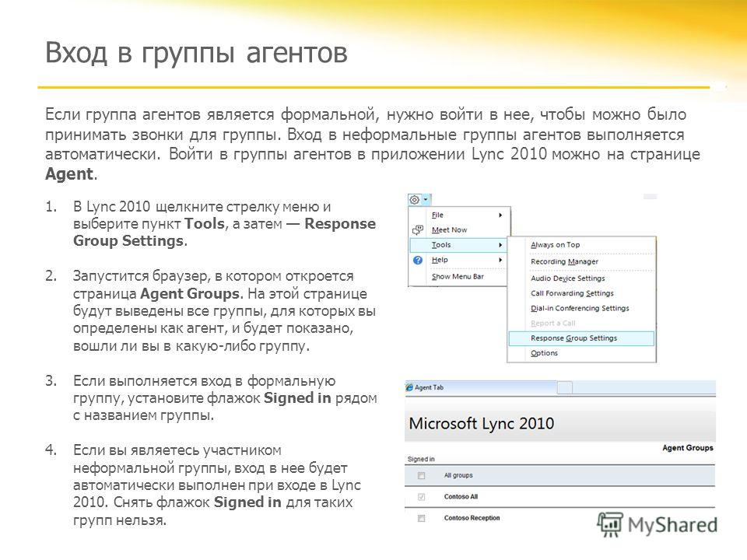The height and width of the screenshot is (560, 747).
Task: Click the Microsoft Lync 2010 page heading
Action: click(481, 423)
